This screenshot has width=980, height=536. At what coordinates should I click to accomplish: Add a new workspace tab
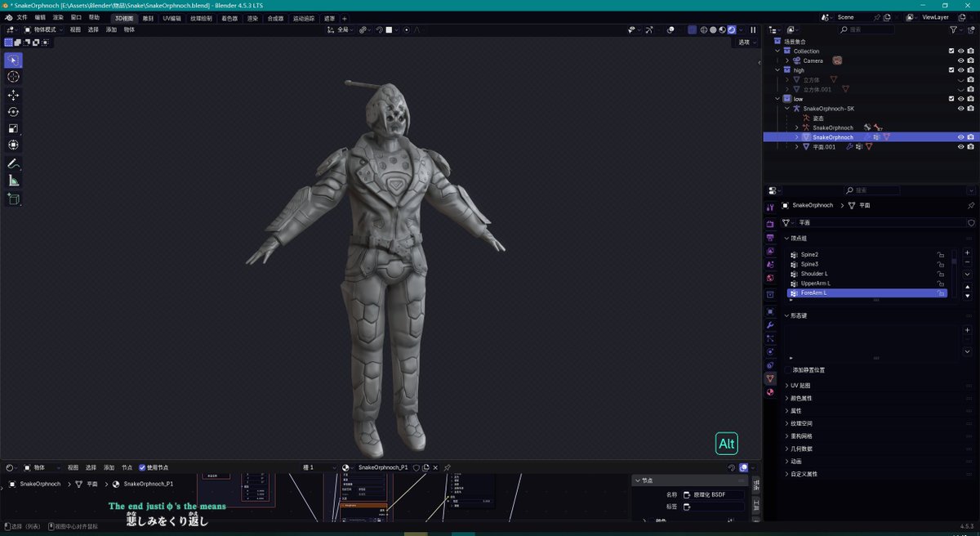pos(344,18)
